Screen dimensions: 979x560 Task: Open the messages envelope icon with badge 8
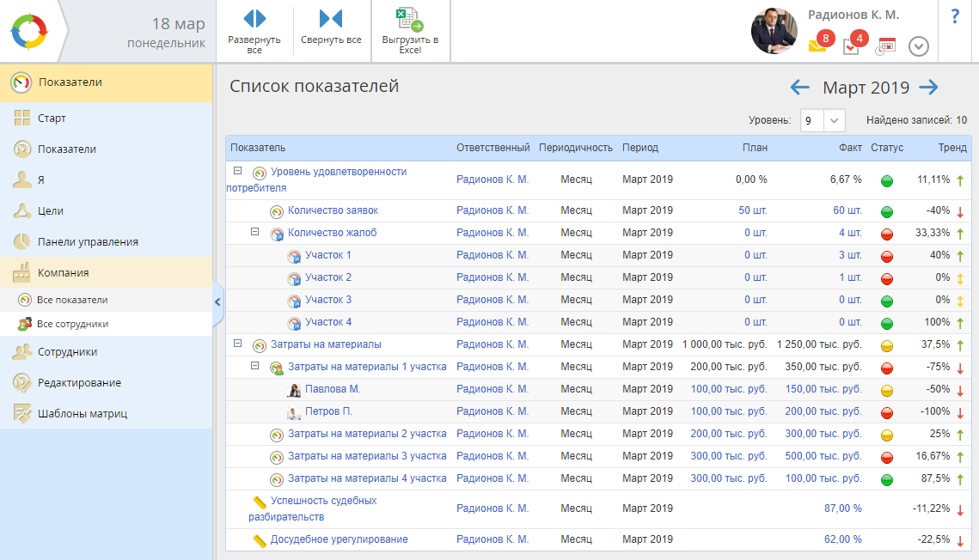(x=817, y=46)
